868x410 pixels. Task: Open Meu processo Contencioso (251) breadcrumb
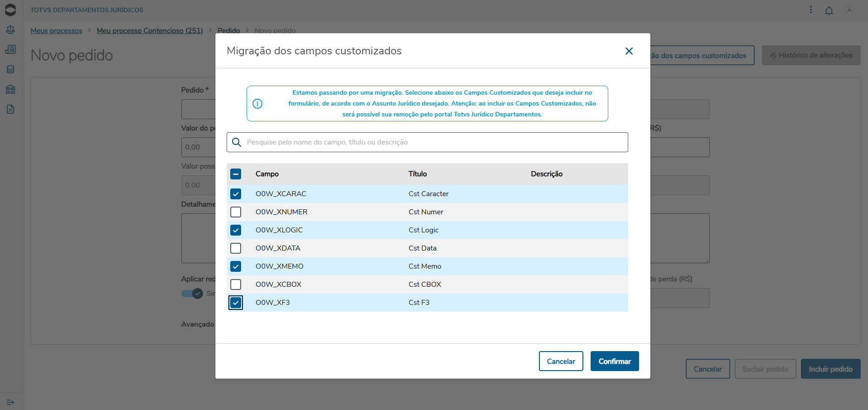150,31
